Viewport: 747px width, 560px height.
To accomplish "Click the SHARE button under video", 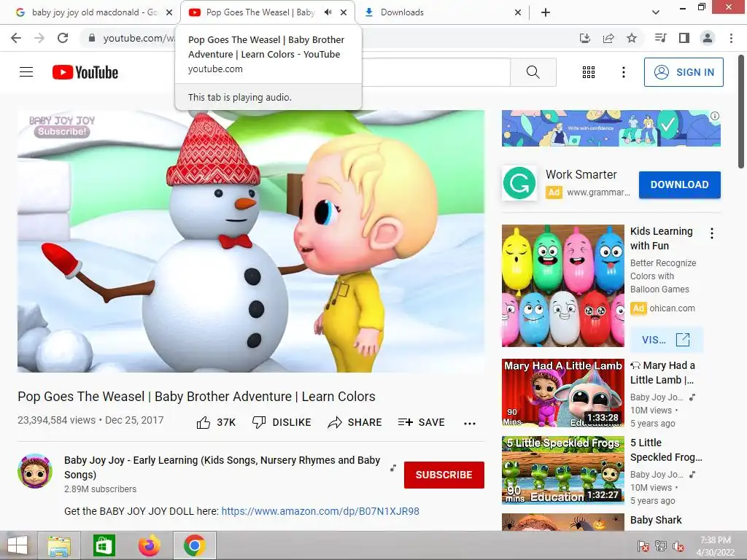I will [x=355, y=422].
